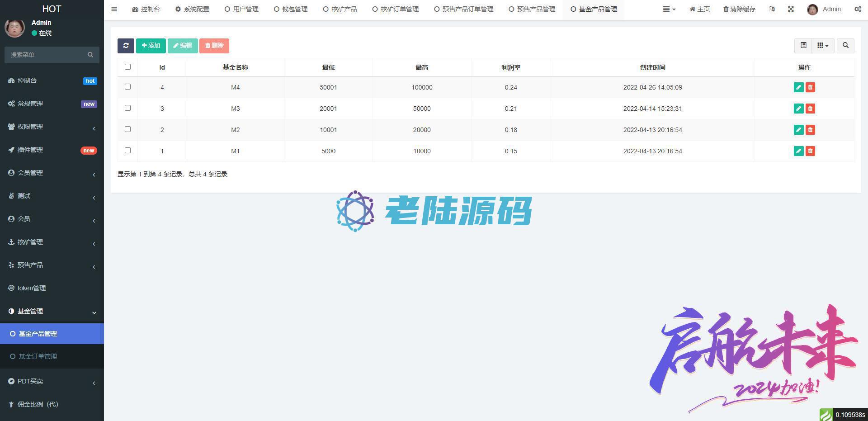
Task: Click the toggle table view icon
Action: coord(803,46)
